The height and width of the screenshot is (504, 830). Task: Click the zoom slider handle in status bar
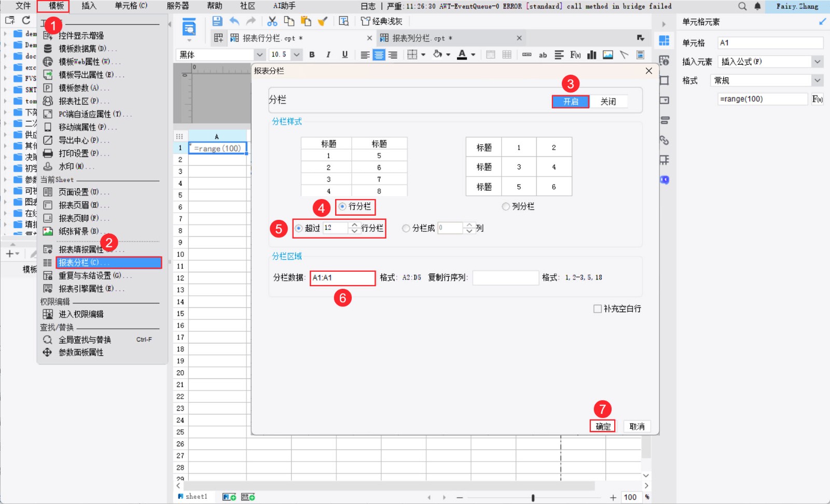click(533, 498)
